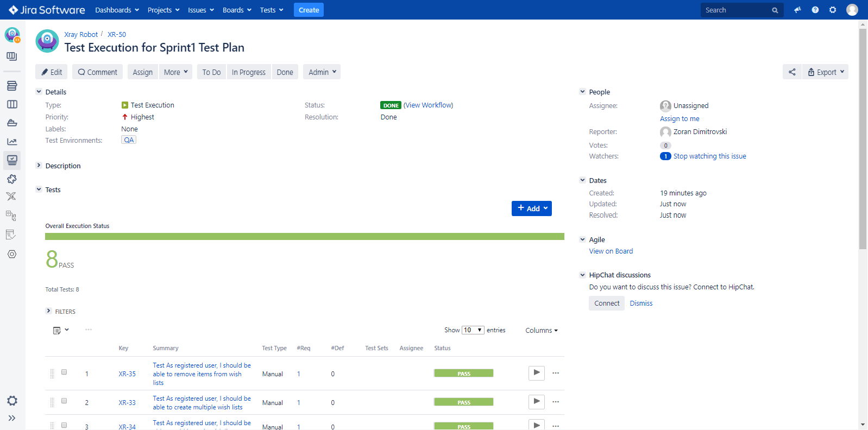
Task: Click the Assign to me link
Action: (680, 118)
